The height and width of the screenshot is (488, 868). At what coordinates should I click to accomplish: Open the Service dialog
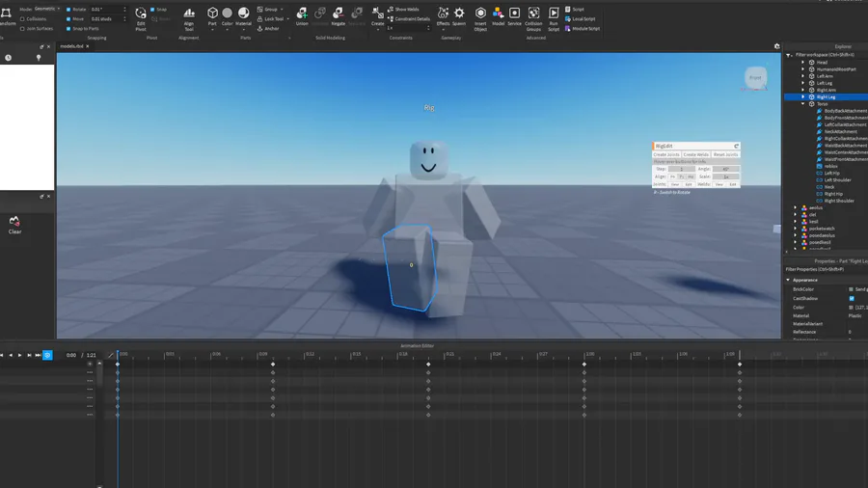pos(514,16)
